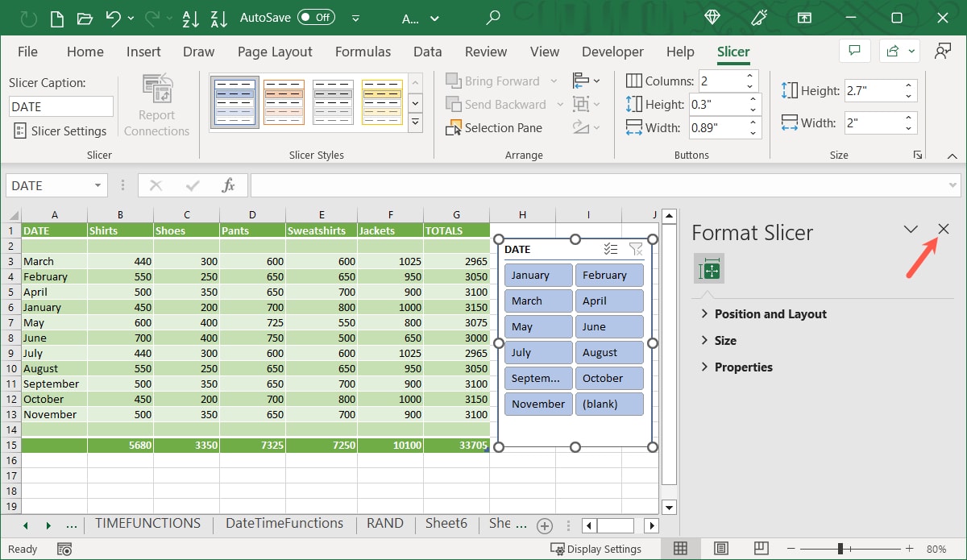This screenshot has width=967, height=560.
Task: Click the Sort A to Z icon
Action: click(191, 17)
